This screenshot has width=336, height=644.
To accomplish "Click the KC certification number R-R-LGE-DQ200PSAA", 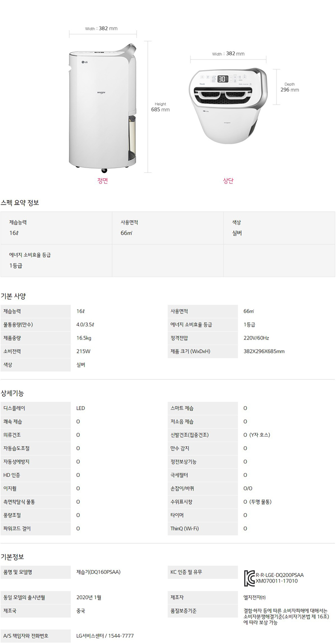I will pyautogui.click(x=280, y=575).
